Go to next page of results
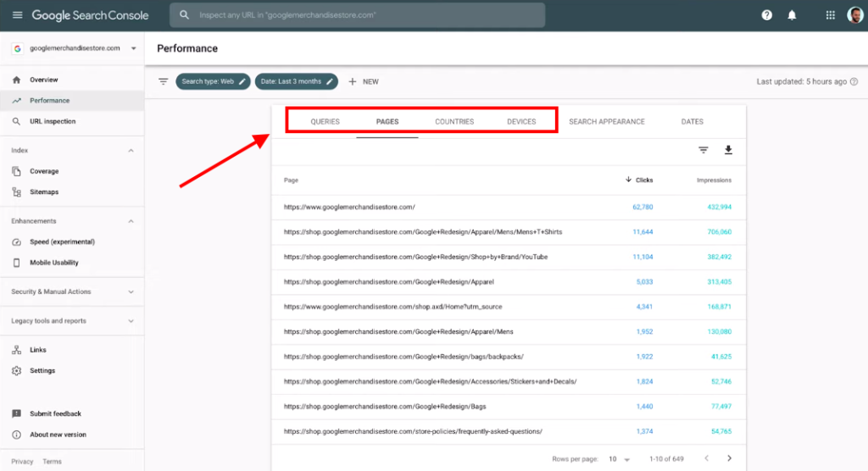 [729, 458]
